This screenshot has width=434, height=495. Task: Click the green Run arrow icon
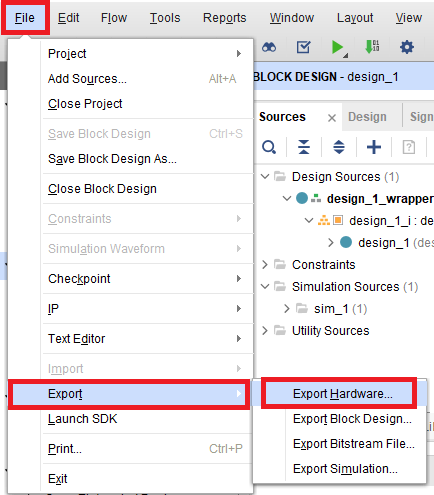tap(338, 47)
